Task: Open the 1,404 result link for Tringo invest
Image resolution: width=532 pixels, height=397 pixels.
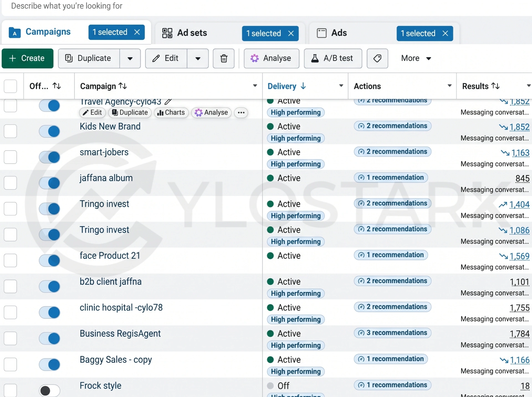Action: tap(519, 205)
